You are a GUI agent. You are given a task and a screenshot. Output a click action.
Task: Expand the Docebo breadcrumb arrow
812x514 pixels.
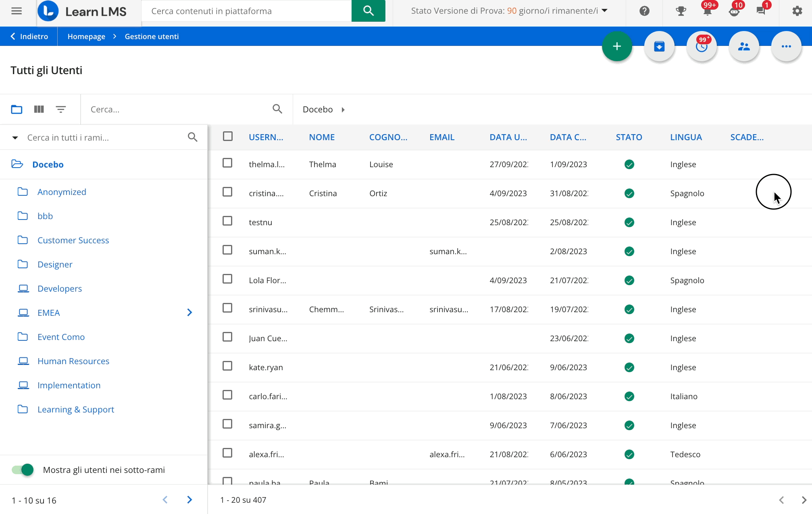click(x=343, y=110)
